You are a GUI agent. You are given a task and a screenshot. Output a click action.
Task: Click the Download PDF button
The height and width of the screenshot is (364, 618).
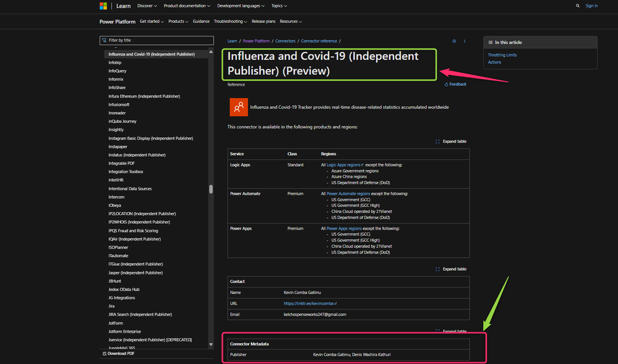(x=119, y=353)
